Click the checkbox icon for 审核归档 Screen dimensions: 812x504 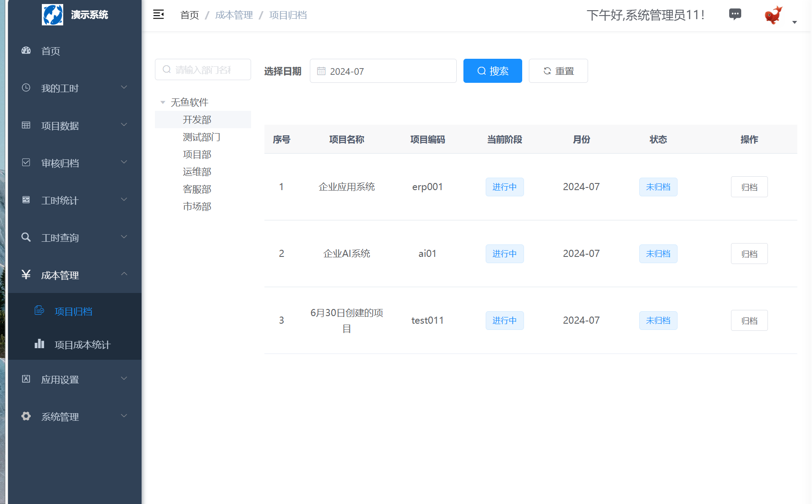pyautogui.click(x=26, y=163)
